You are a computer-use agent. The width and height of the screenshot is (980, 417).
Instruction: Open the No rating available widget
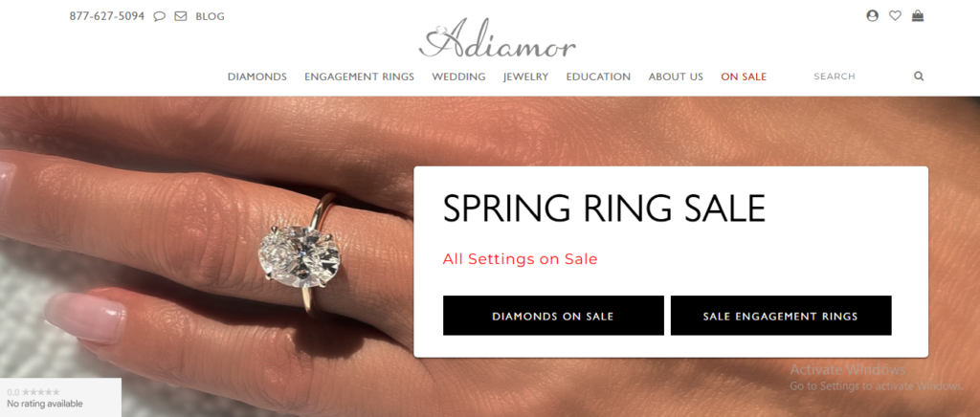coord(60,398)
